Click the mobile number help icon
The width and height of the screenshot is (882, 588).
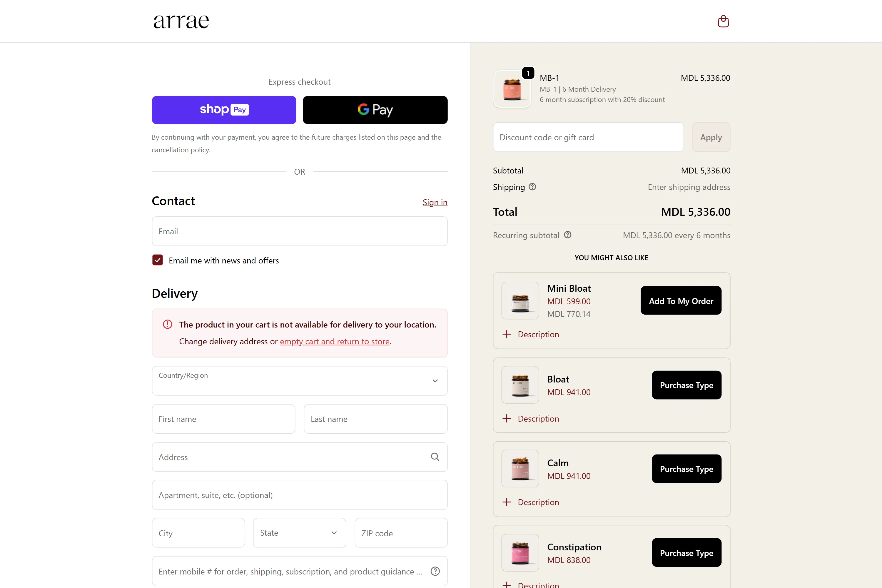tap(435, 571)
